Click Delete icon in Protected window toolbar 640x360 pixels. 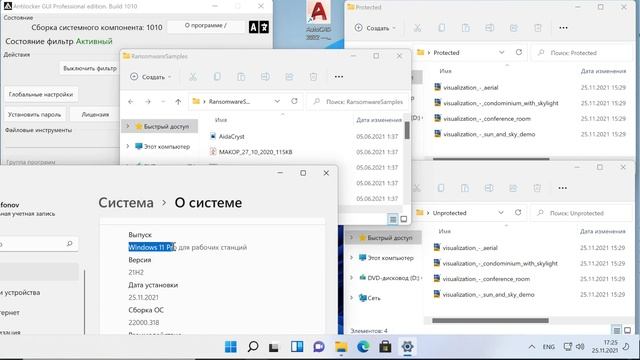[538, 28]
